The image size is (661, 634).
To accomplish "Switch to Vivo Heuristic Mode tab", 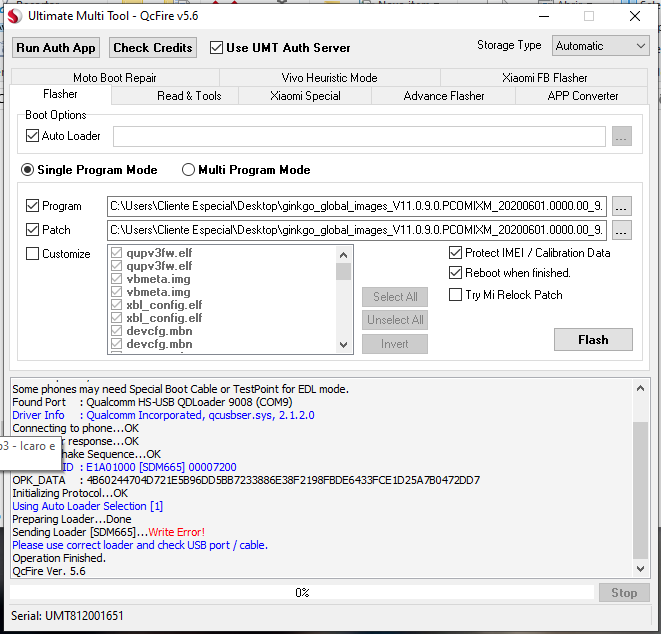I will click(x=329, y=78).
